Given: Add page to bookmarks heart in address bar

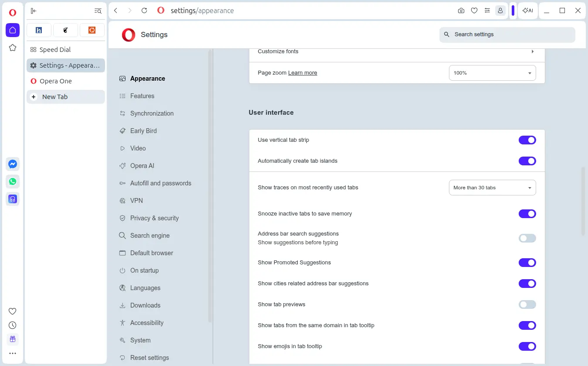Looking at the screenshot, I should [474, 11].
